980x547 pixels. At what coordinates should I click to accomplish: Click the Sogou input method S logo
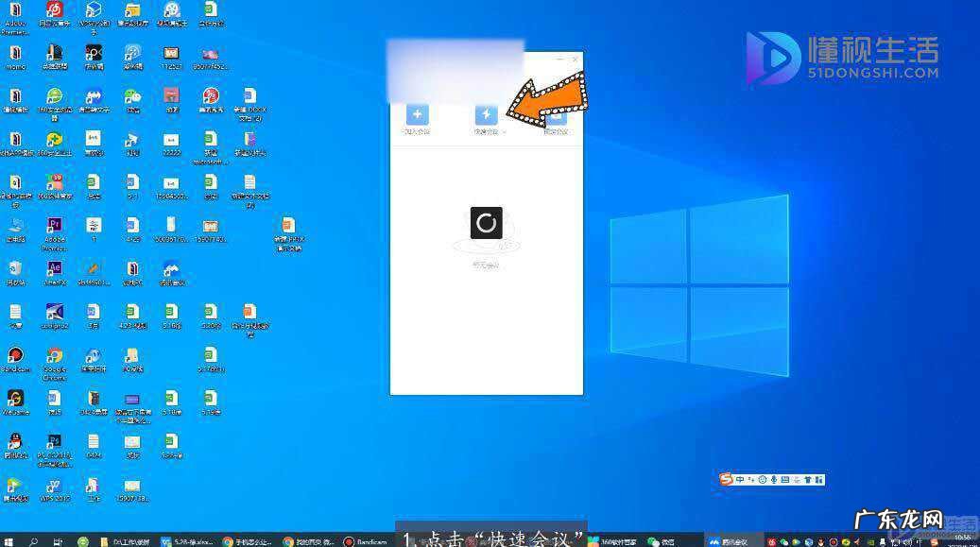coord(726,480)
